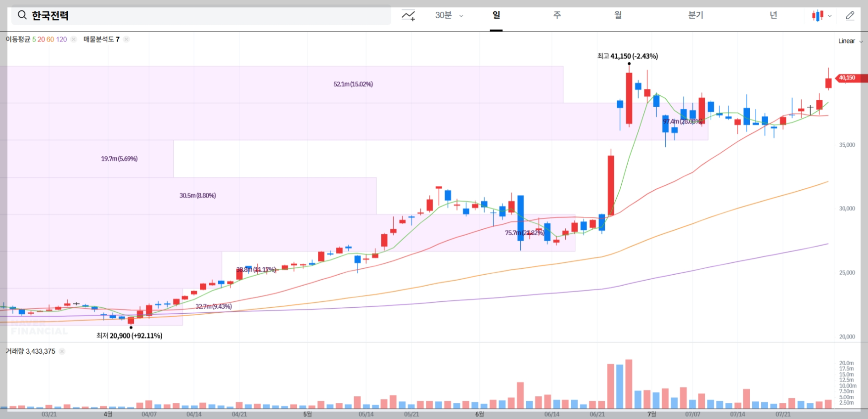868x419 pixels.
Task: Switch to the 주 weekly tab
Action: coord(557,15)
